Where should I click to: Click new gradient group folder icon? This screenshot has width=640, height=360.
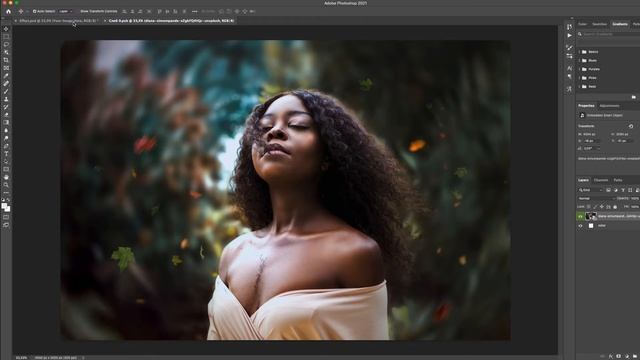tap(633, 97)
